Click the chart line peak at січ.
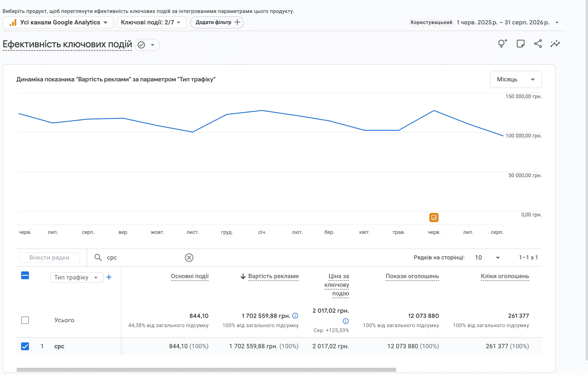This screenshot has height=375, width=588. pyautogui.click(x=262, y=110)
